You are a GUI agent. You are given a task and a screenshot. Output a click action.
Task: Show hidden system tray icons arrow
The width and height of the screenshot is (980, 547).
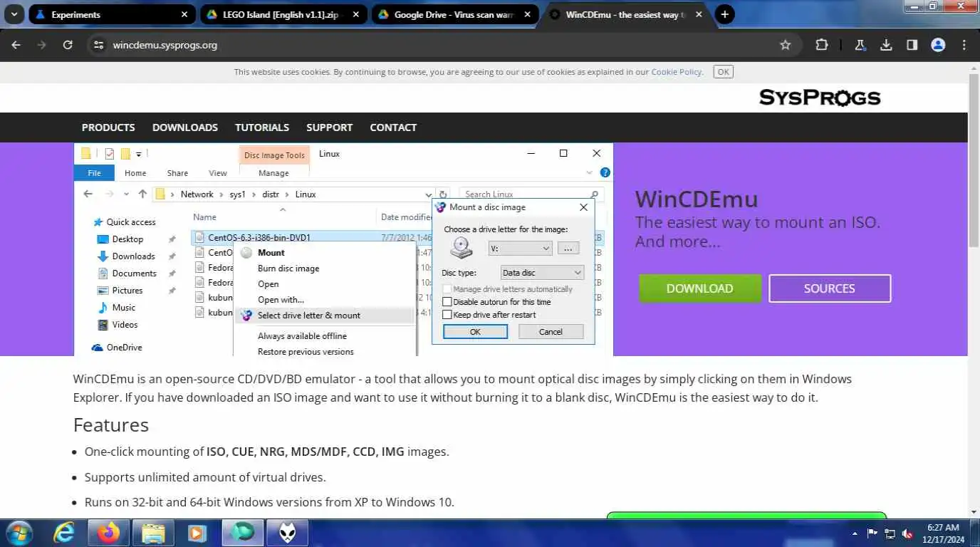pyautogui.click(x=855, y=533)
